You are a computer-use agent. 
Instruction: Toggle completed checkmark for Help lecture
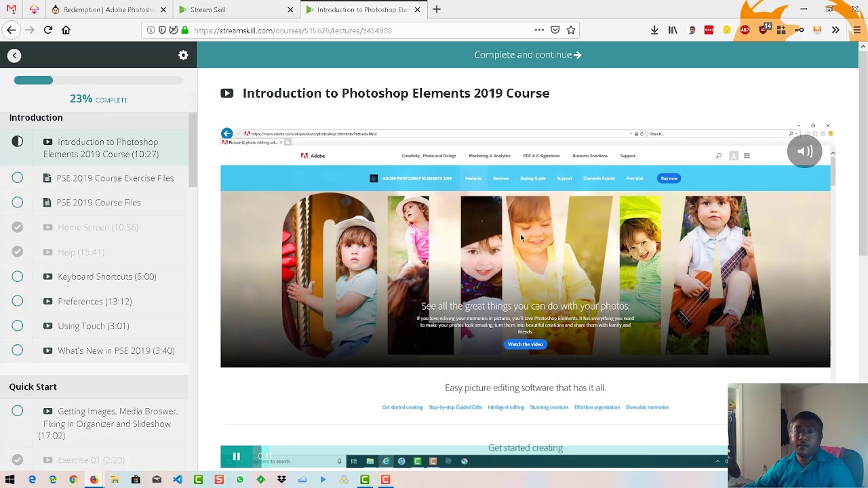(18, 251)
